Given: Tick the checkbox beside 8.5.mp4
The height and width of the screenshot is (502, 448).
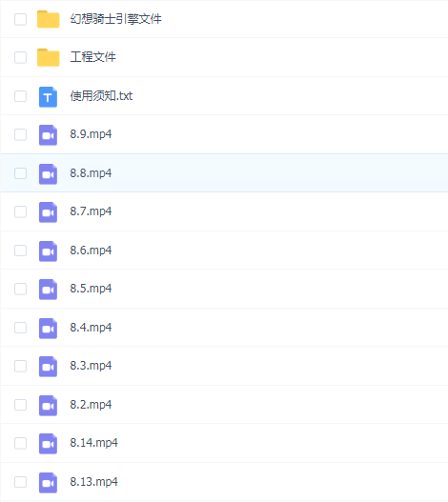Looking at the screenshot, I should pyautogui.click(x=21, y=289).
